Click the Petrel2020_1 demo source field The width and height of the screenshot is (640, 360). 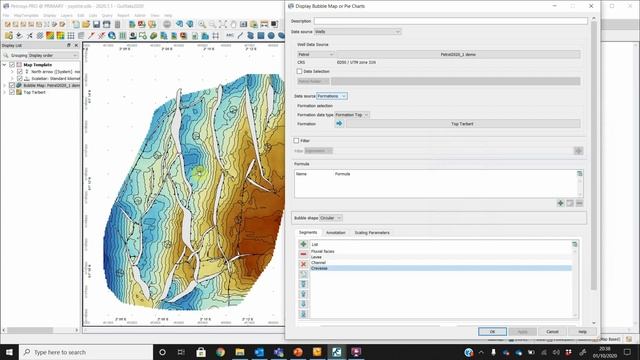[458, 54]
